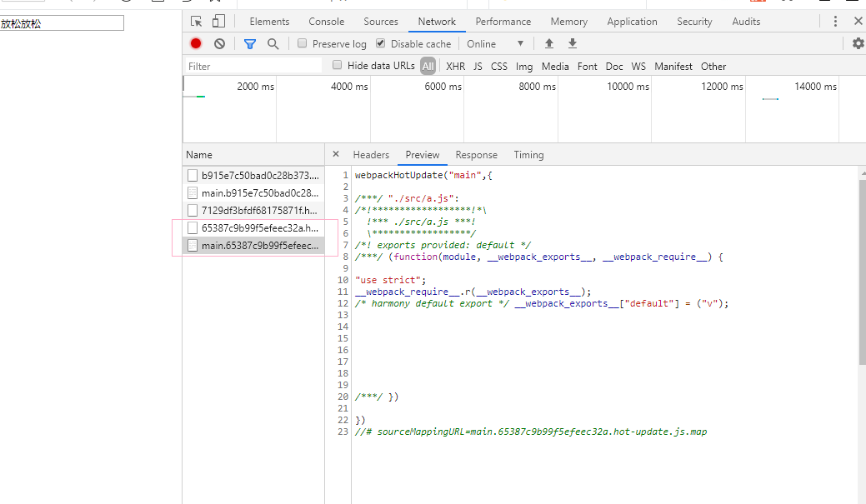Close the request details pane

[x=336, y=154]
